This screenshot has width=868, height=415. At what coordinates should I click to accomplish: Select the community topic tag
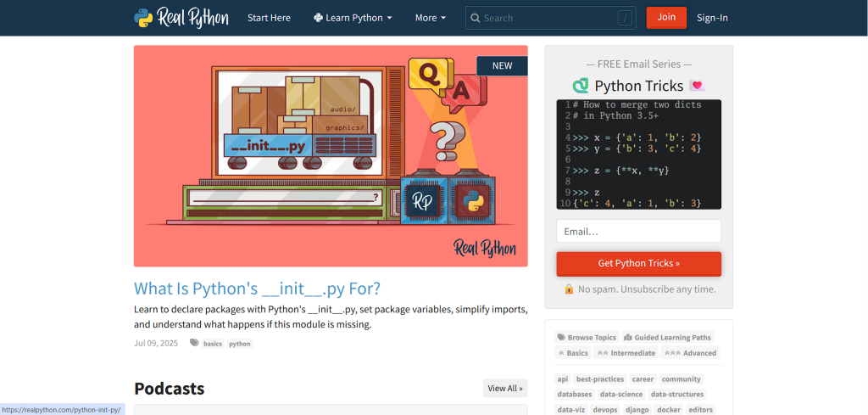[x=682, y=379]
